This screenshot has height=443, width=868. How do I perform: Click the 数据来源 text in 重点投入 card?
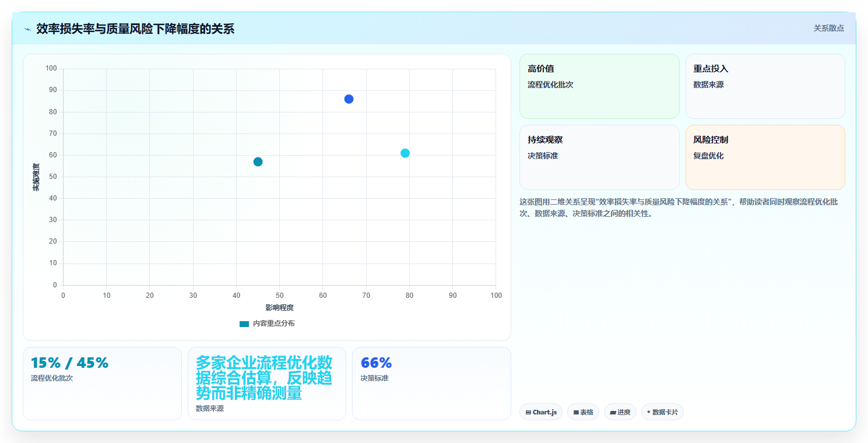(x=708, y=85)
